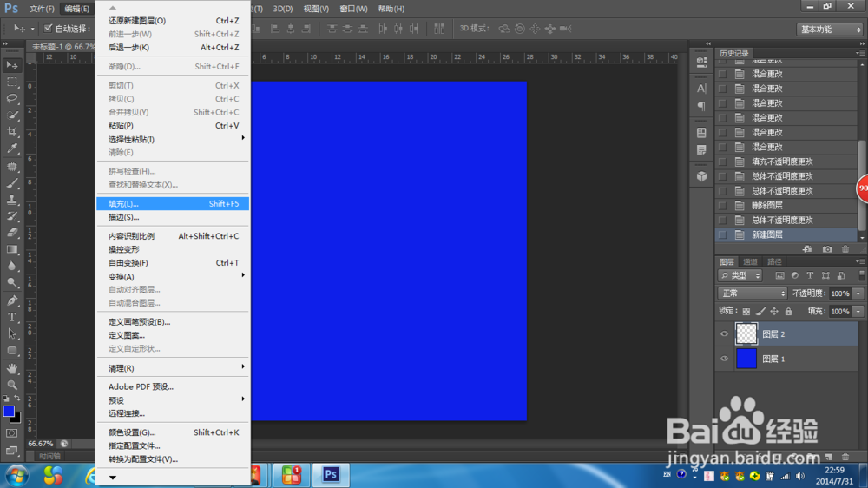This screenshot has width=868, height=488.
Task: Choose 填充(L)... from Edit menu
Action: [x=173, y=204]
